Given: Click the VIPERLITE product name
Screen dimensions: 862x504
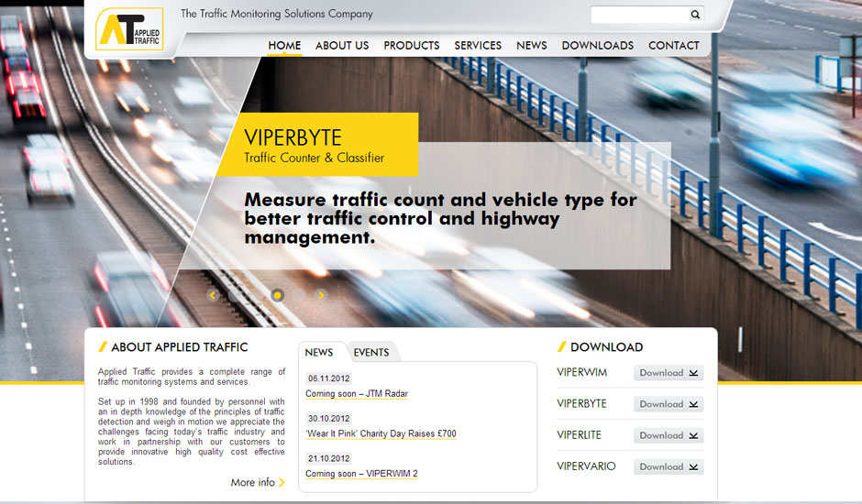Looking at the screenshot, I should click(x=579, y=435).
